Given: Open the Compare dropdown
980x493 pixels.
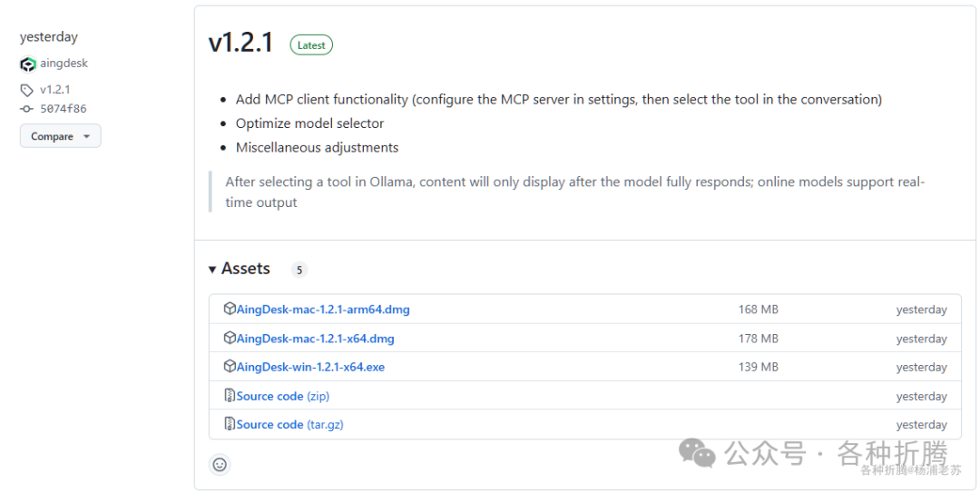Looking at the screenshot, I should pos(60,136).
